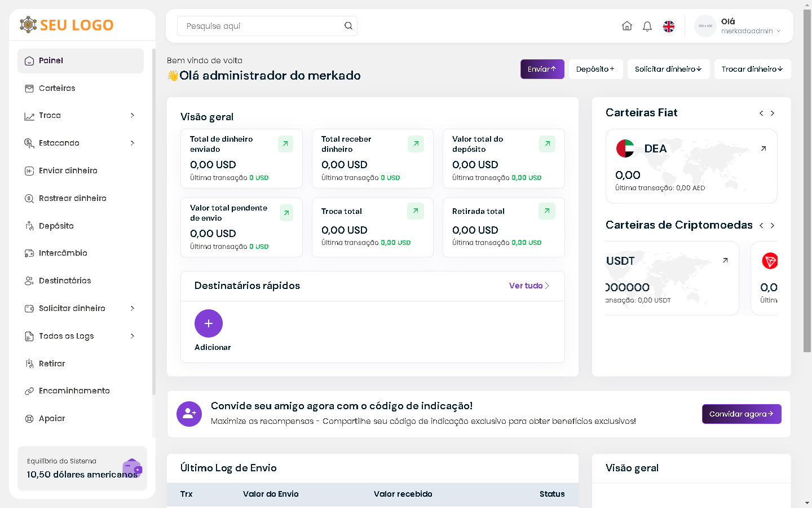Open Carteiras in the sidebar
812x508 pixels.
(x=57, y=88)
